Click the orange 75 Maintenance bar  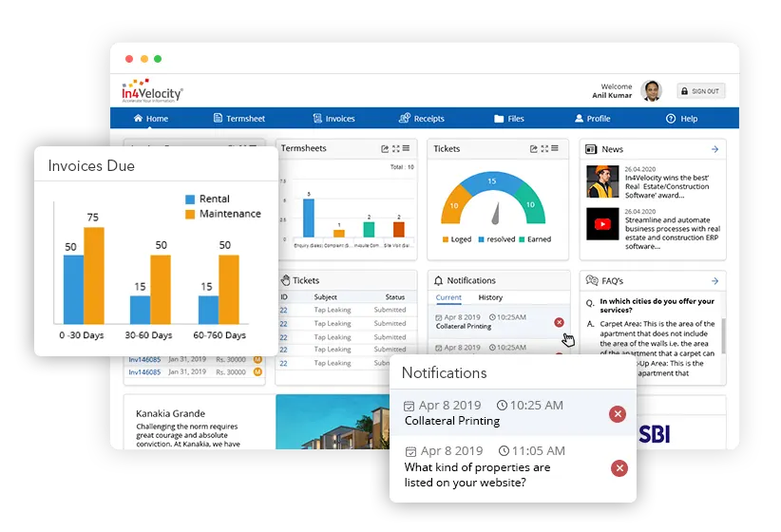pyautogui.click(x=93, y=275)
